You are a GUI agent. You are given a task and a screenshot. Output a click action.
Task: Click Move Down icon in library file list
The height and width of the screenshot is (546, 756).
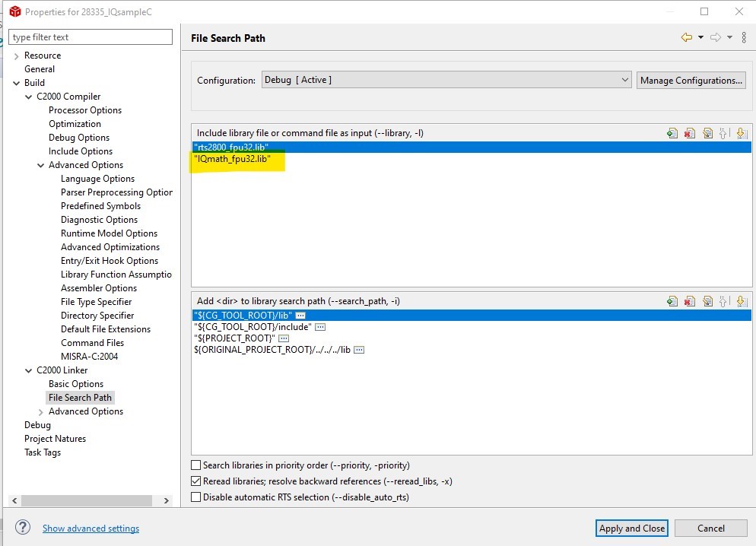[742, 134]
